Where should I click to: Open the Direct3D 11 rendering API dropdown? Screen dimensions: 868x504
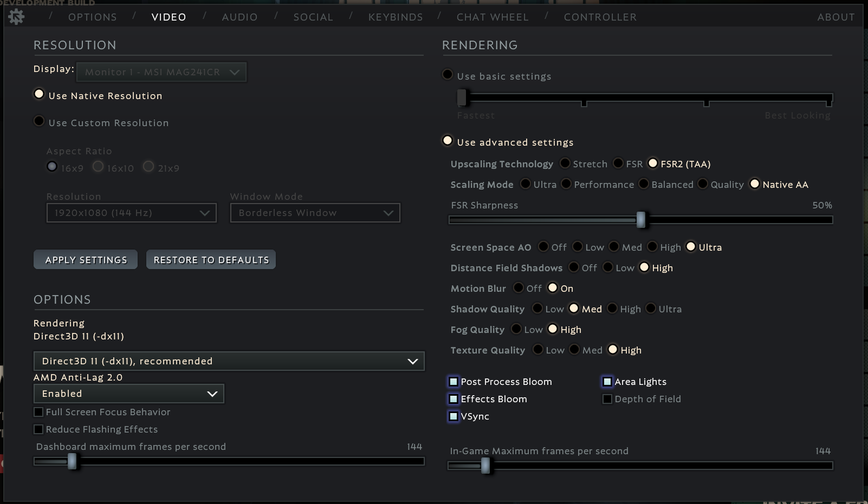coord(229,361)
